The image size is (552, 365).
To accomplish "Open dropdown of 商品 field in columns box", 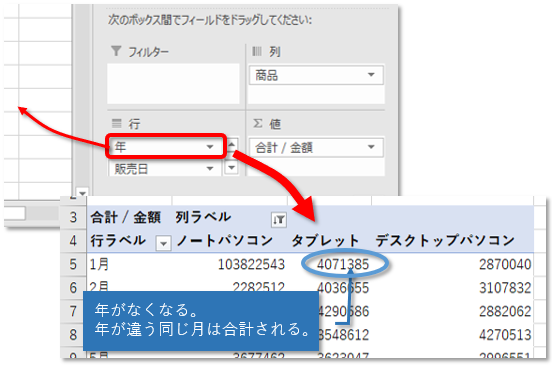I will click(x=371, y=75).
